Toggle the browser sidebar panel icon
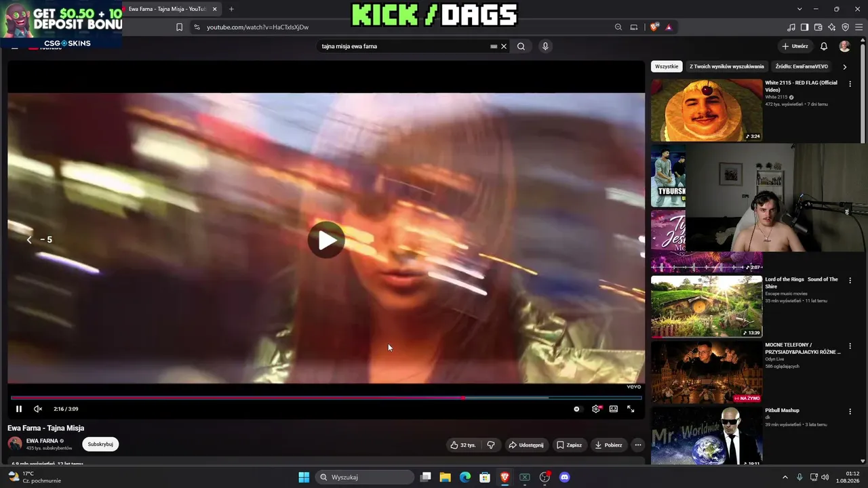868x488 pixels. click(805, 27)
